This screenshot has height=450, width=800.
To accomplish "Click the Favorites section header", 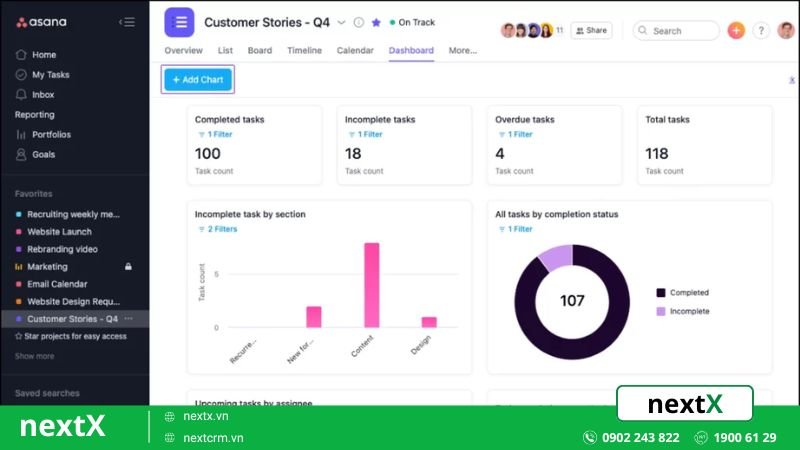I will coord(34,194).
